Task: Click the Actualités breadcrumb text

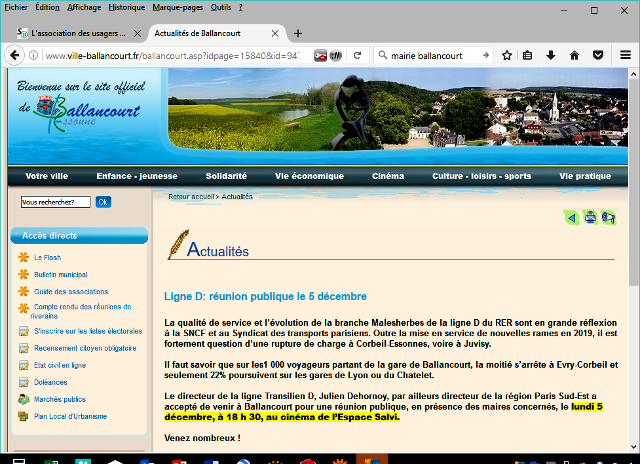Action: [x=237, y=197]
